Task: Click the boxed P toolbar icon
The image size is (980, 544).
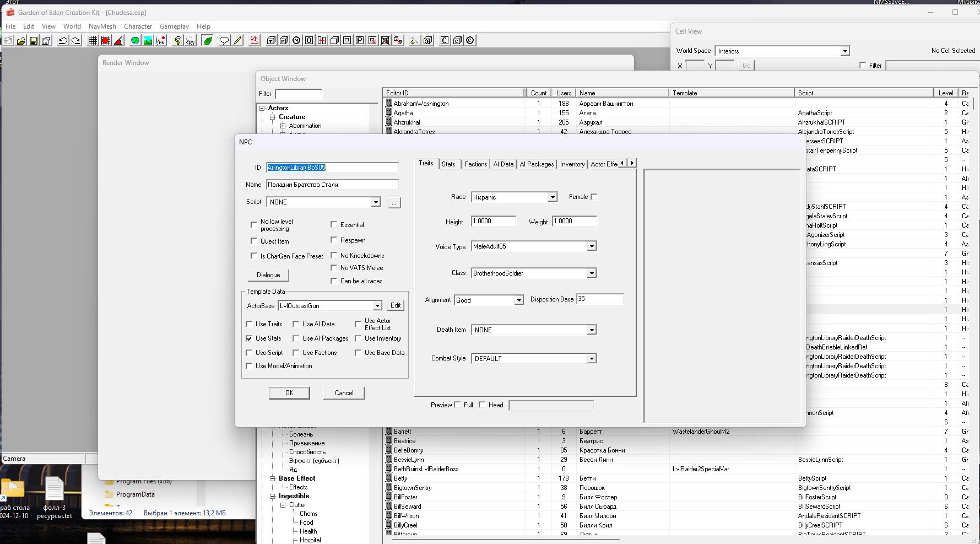Action: tap(360, 40)
